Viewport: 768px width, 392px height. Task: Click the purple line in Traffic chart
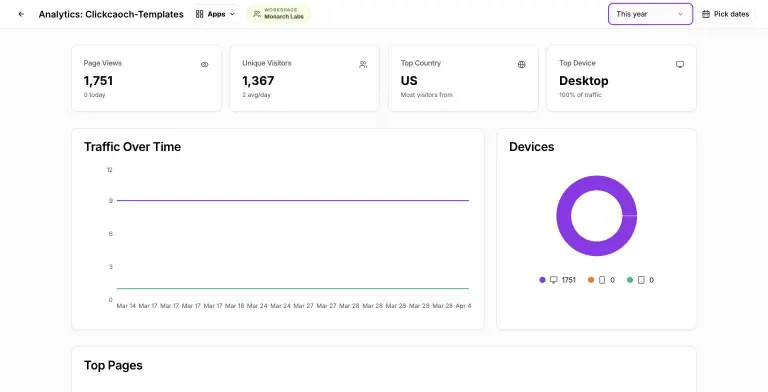pos(293,200)
